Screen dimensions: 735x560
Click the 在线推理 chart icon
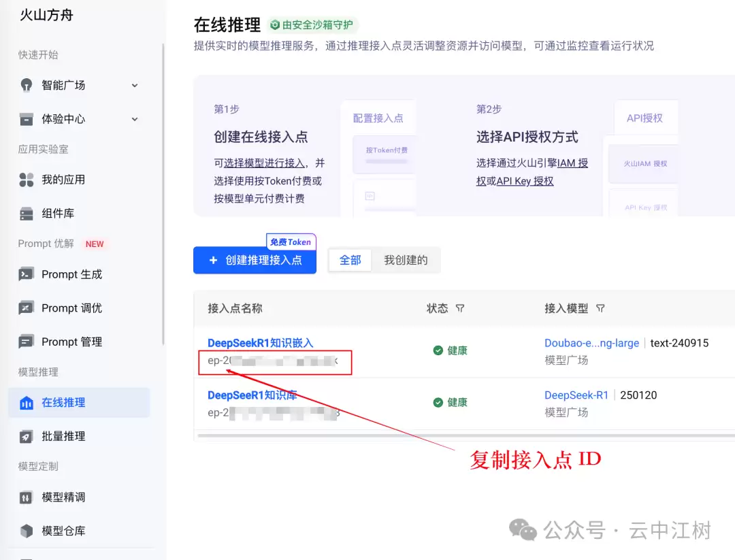click(x=27, y=403)
